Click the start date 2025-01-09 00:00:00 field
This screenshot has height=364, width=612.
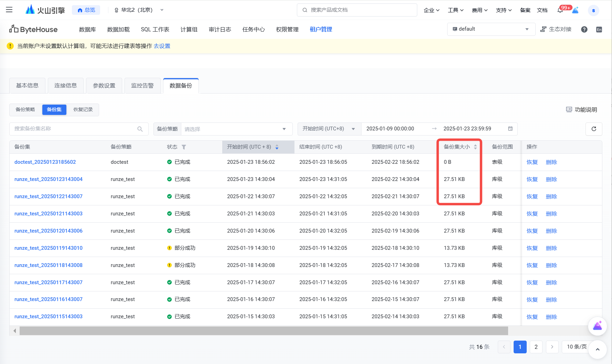(390, 129)
